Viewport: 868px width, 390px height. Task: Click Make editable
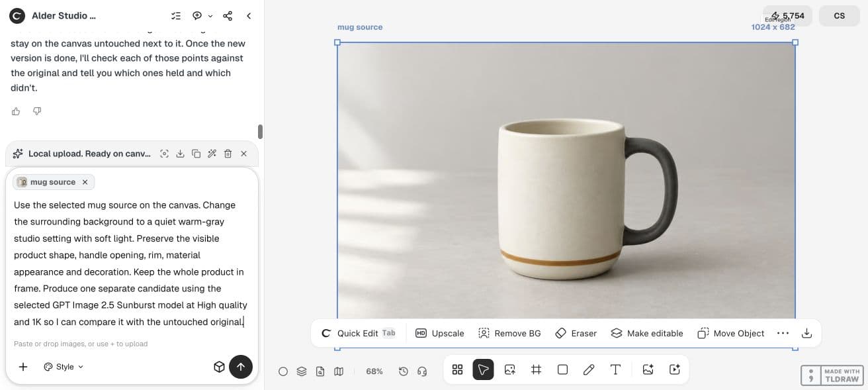[x=646, y=333]
